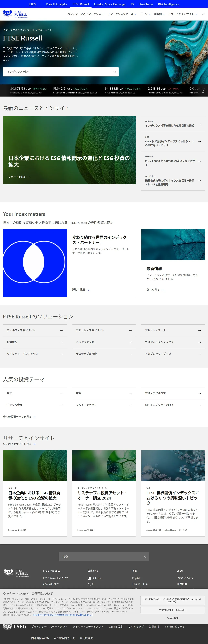208x644 pixels.
Task: Open アクセシビリティ footer link
Action: coord(174,627)
